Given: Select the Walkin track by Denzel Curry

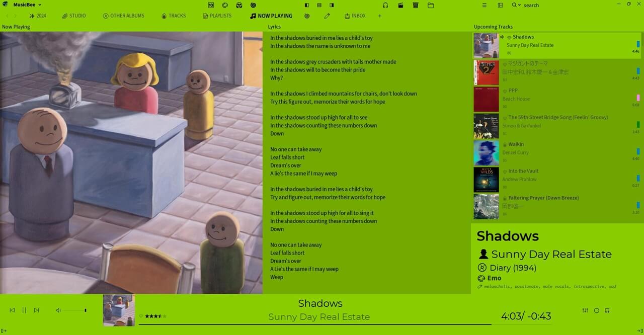Looking at the screenshot, I should pos(556,152).
